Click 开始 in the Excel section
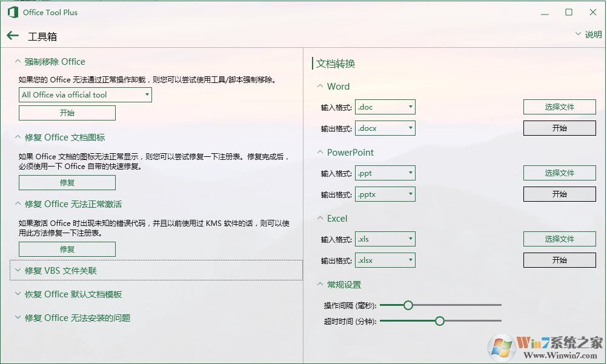Viewport: 607px width, 364px height. 559,260
